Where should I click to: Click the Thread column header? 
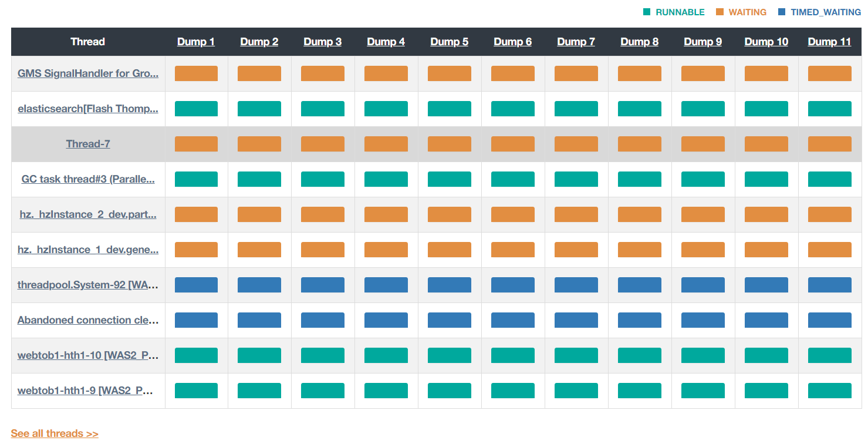point(88,42)
